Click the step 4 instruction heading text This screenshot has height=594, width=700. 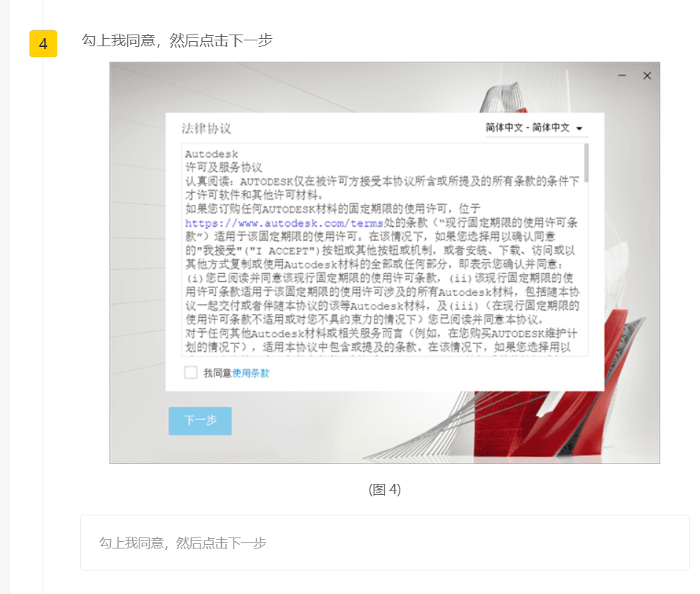[x=177, y=40]
